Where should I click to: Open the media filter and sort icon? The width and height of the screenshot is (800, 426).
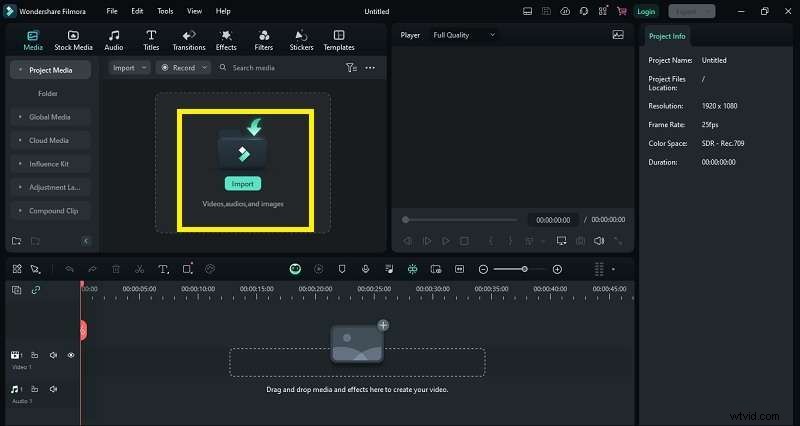coord(351,67)
